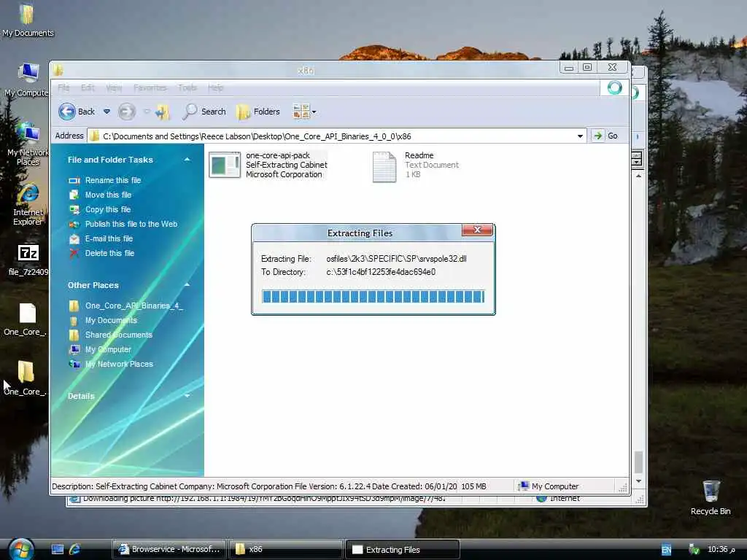Open the View menu
747x560 pixels.
click(113, 87)
